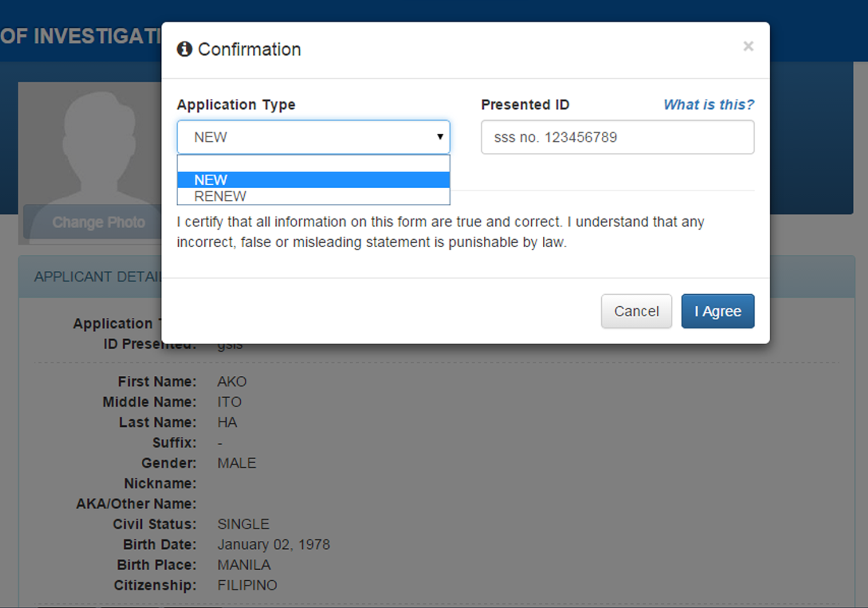Open the "What is this?" help link
This screenshot has height=608, width=868.
coord(708,105)
